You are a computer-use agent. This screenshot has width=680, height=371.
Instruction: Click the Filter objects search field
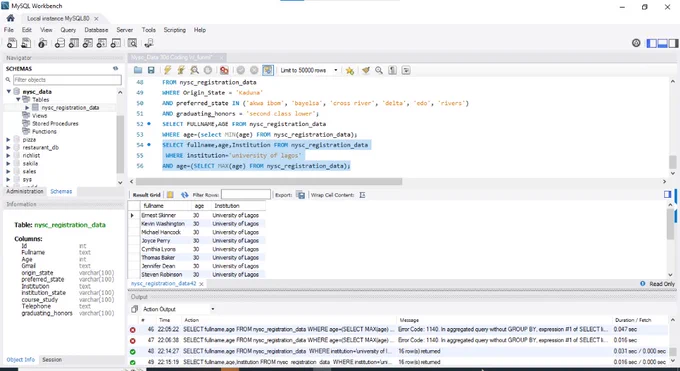pos(67,80)
